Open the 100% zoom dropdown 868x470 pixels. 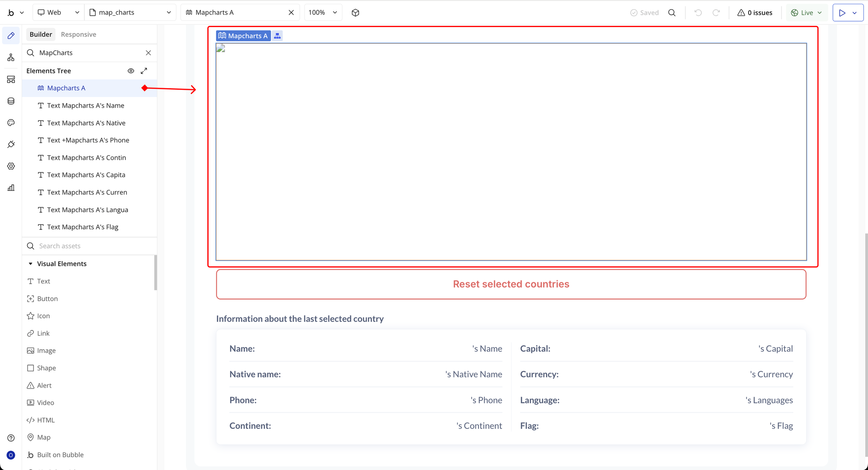pyautogui.click(x=323, y=13)
